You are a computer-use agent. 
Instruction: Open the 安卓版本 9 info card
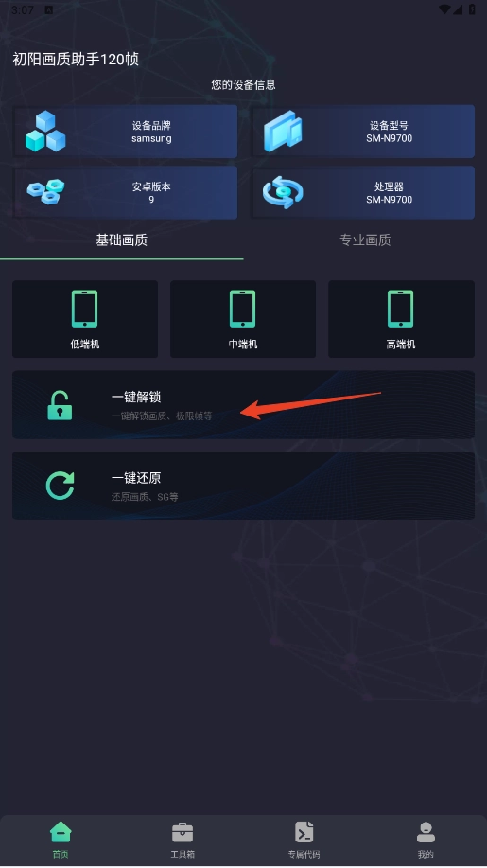(125, 192)
